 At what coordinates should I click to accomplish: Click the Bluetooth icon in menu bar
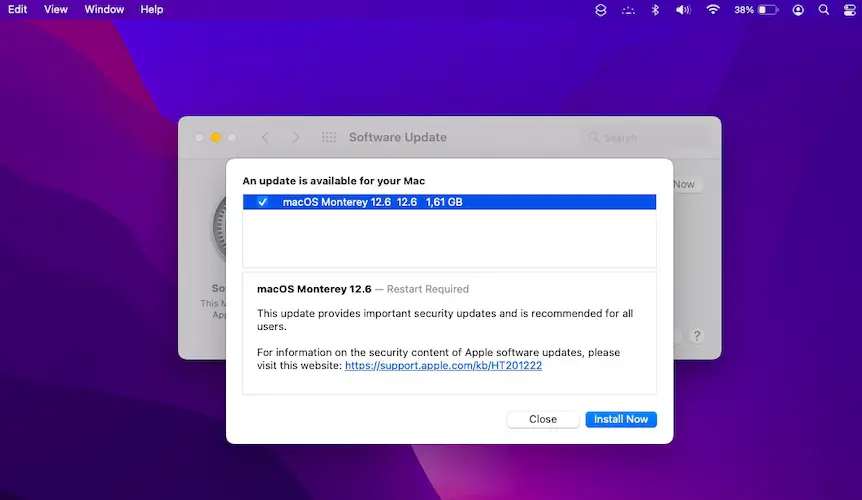click(656, 9)
